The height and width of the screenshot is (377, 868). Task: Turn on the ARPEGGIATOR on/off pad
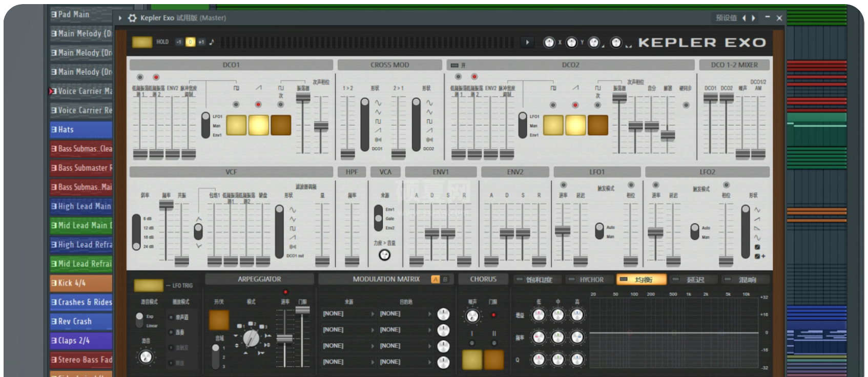[x=219, y=320]
